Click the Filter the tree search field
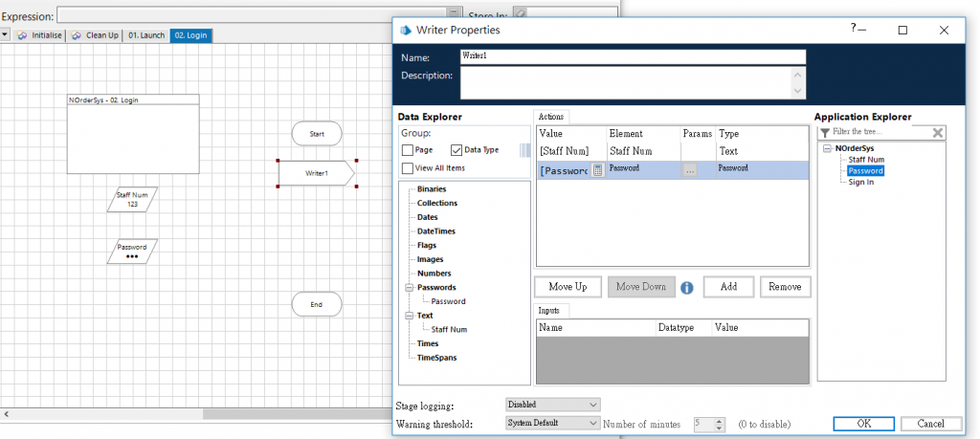 880,132
